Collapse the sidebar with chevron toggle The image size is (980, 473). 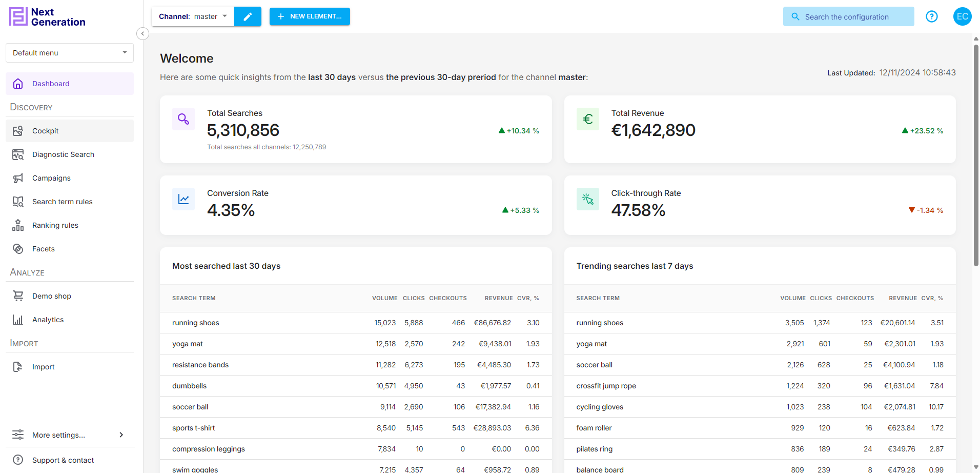142,34
